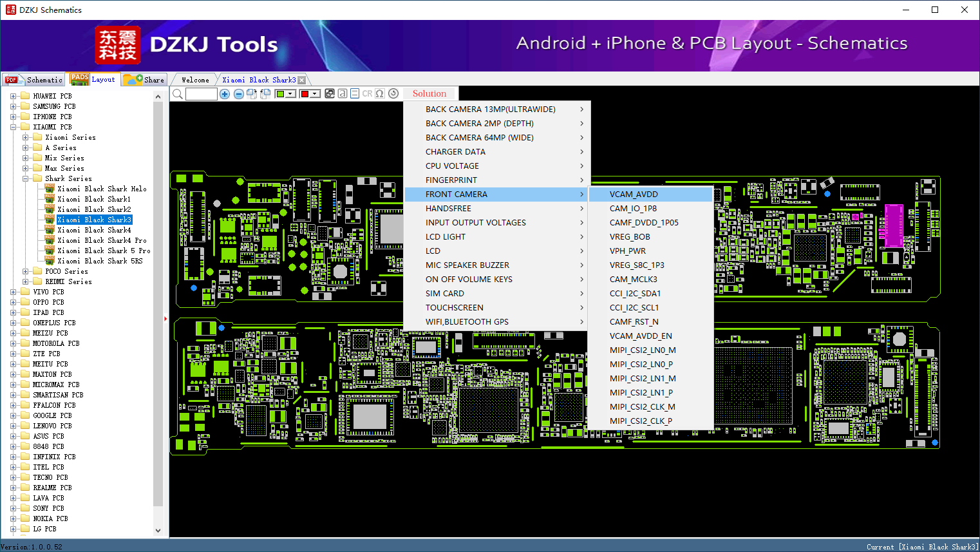Image resolution: width=980 pixels, height=552 pixels.
Task: Close the Xiaomi Black Shark3 tab
Action: 301,80
